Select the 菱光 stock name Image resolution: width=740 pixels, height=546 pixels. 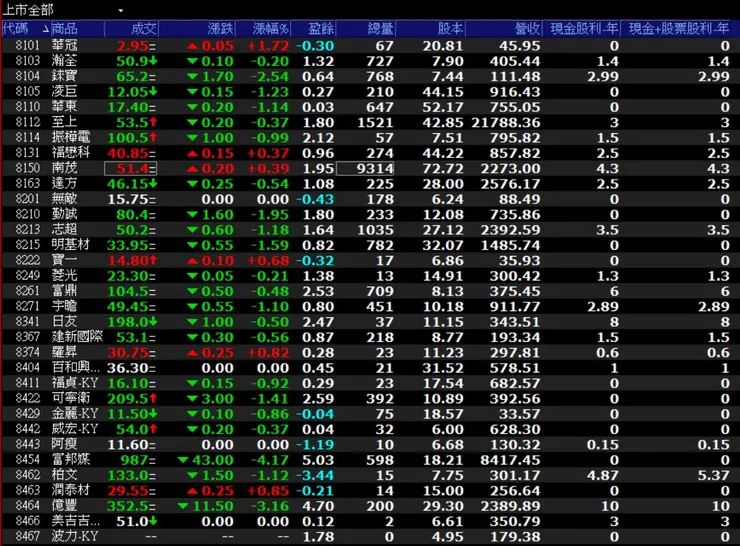tap(64, 276)
